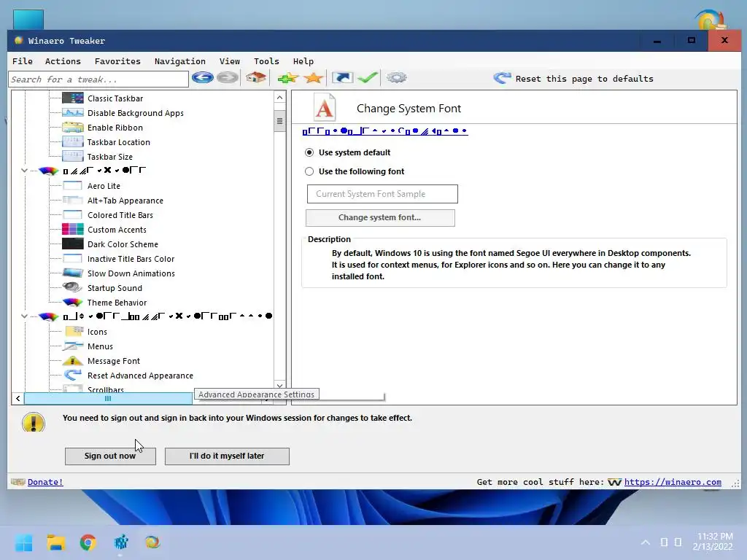
Task: Collapse the Advanced Appearance group above Icons
Action: 24,316
